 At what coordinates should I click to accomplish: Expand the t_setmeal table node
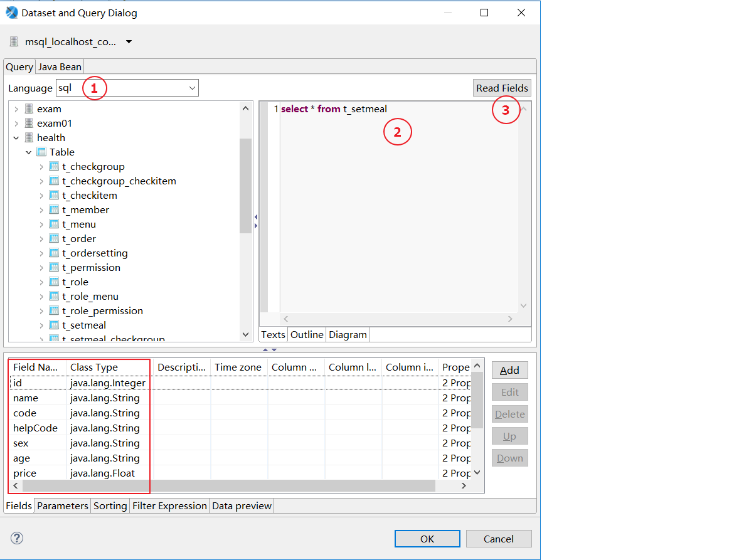pyautogui.click(x=41, y=325)
